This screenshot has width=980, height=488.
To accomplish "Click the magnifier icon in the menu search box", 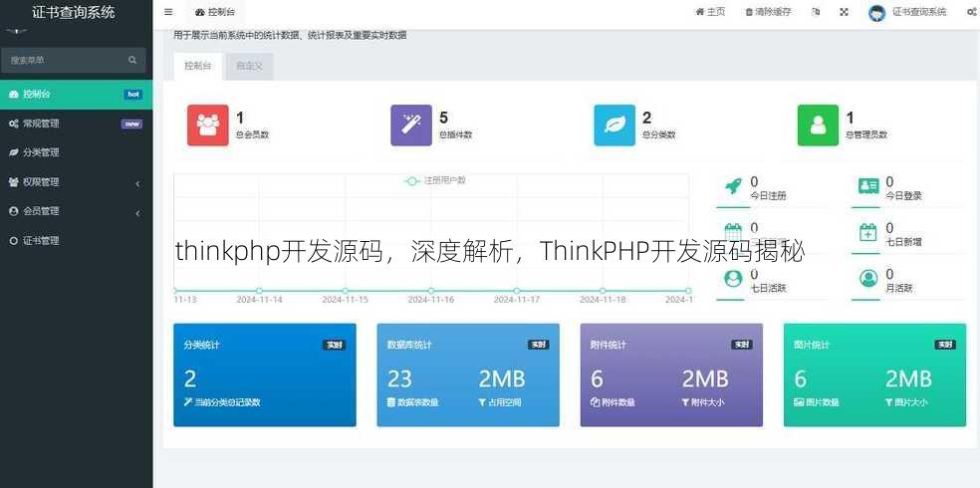I will coord(131,60).
